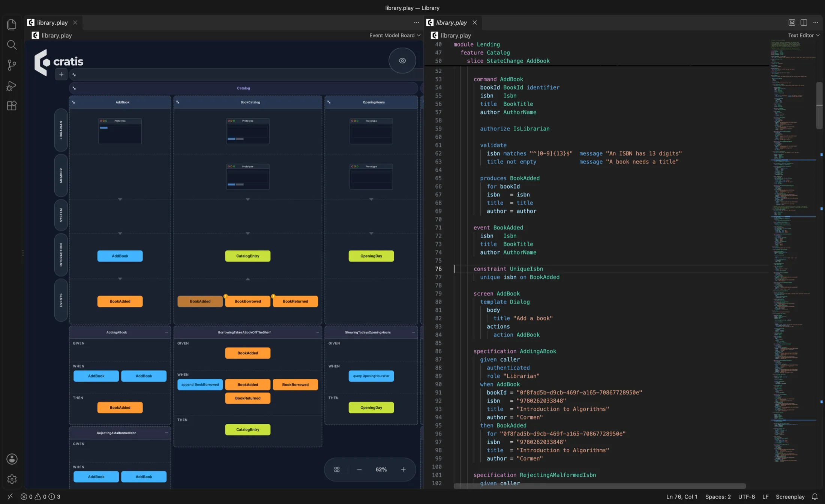Click the CatalogEntry read model in BookCatalog
825x504 pixels.
pyautogui.click(x=247, y=256)
